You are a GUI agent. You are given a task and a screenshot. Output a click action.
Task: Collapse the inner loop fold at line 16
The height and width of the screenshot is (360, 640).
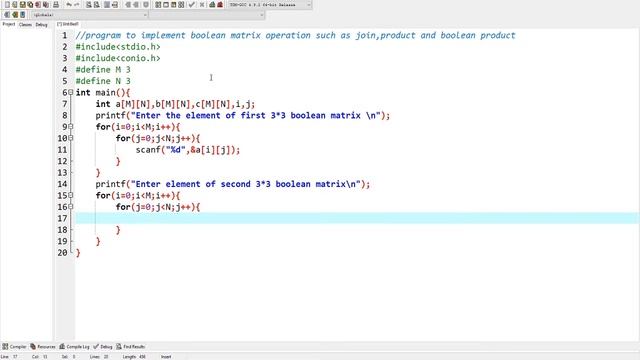point(71,207)
